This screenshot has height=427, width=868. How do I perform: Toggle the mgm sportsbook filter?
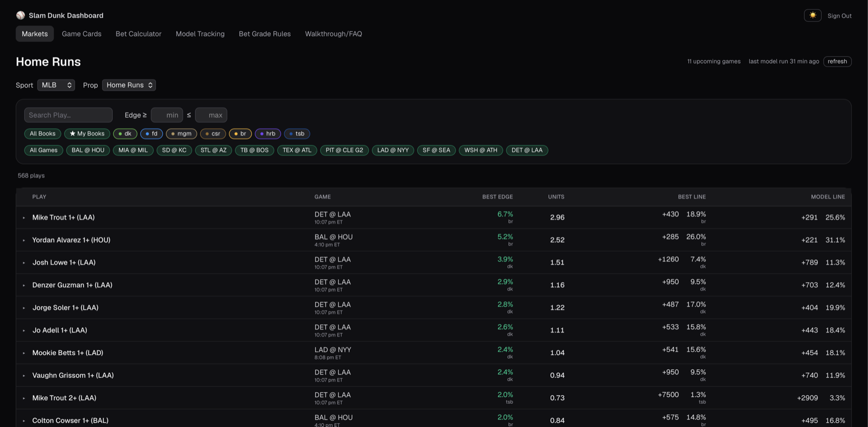181,134
